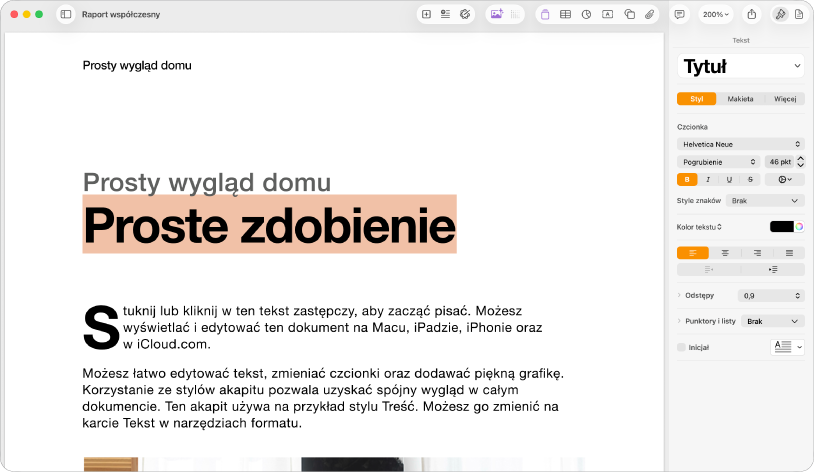The width and height of the screenshot is (814, 473).
Task: Switch to the Styl tab
Action: tap(697, 99)
